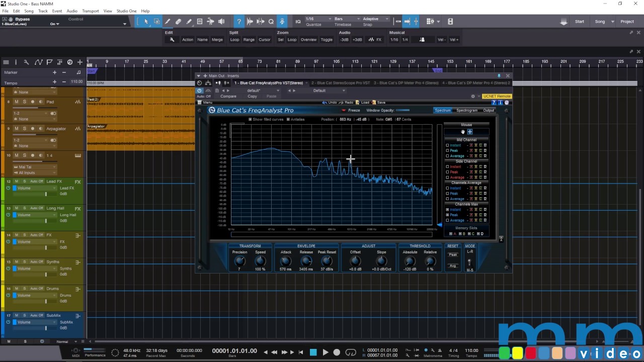
Task: Open the plugin settings gear icon
Action: click(x=473, y=97)
